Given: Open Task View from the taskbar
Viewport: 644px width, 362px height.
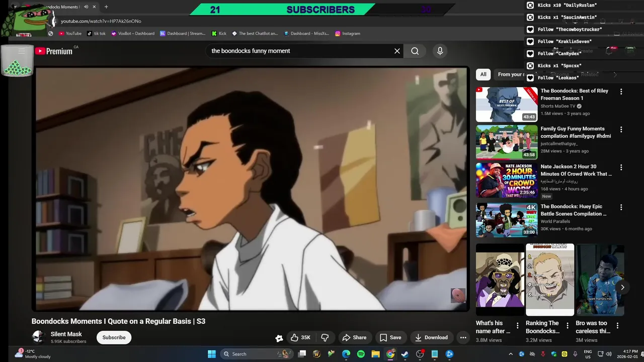Looking at the screenshot, I should coord(302,354).
